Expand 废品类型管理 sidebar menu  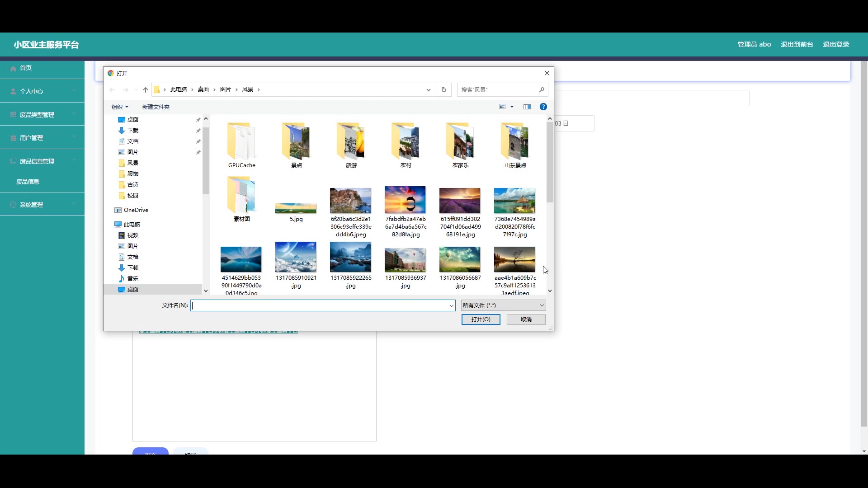coord(42,114)
